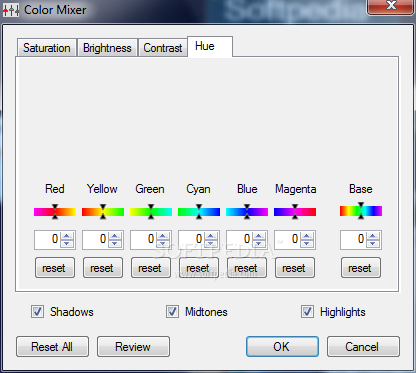The height and width of the screenshot is (373, 416).
Task: Cancel the Color Mixer dialog
Action: (363, 347)
